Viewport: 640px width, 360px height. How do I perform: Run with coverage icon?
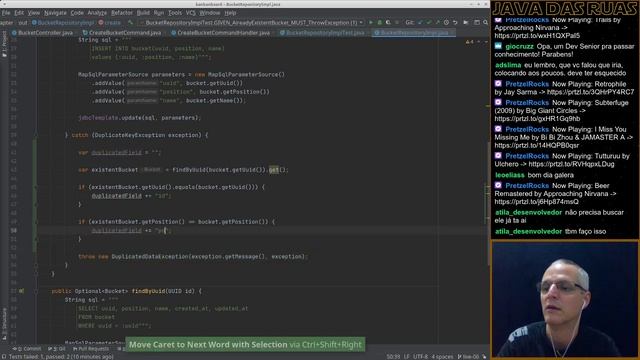[x=388, y=22]
